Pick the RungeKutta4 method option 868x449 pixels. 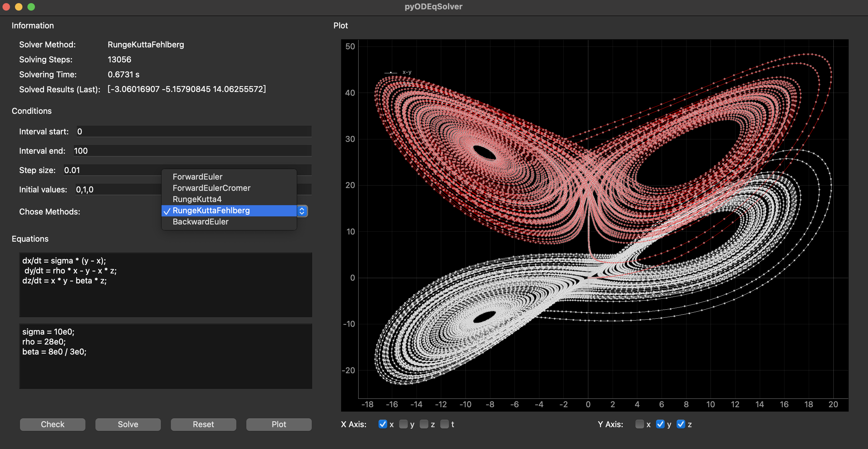pos(197,199)
